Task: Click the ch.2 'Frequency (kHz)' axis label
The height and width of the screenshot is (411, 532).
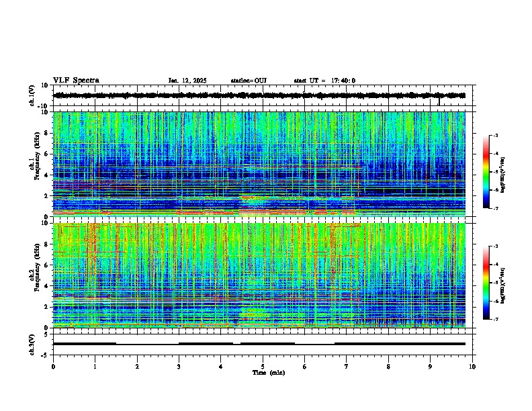Action: click(37, 267)
